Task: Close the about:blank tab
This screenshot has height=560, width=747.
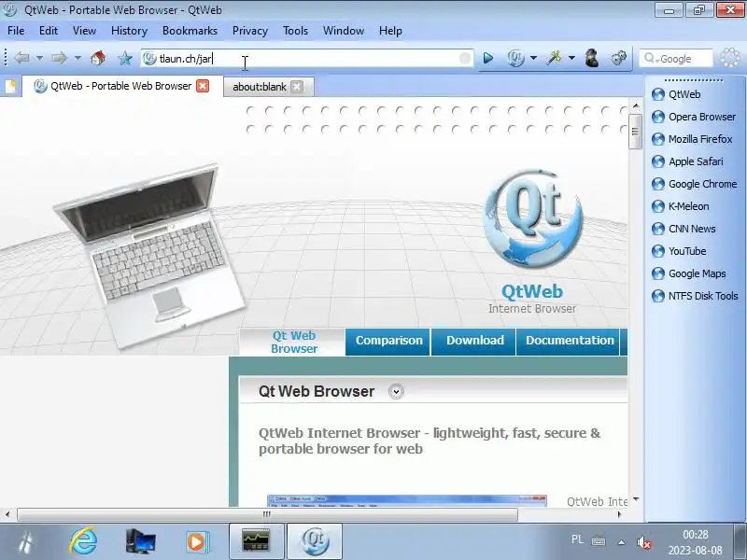Action: 297,86
